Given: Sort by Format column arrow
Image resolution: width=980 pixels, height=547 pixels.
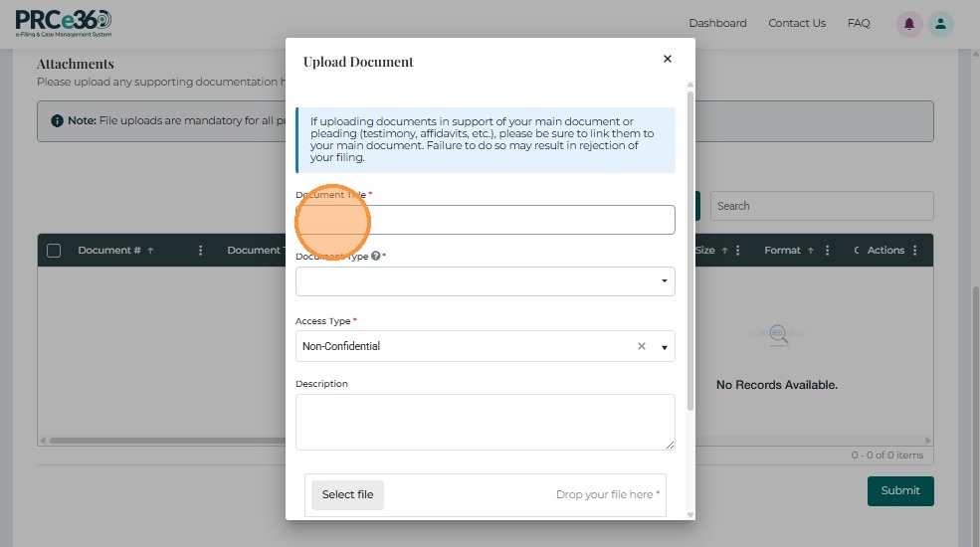Looking at the screenshot, I should 810,251.
